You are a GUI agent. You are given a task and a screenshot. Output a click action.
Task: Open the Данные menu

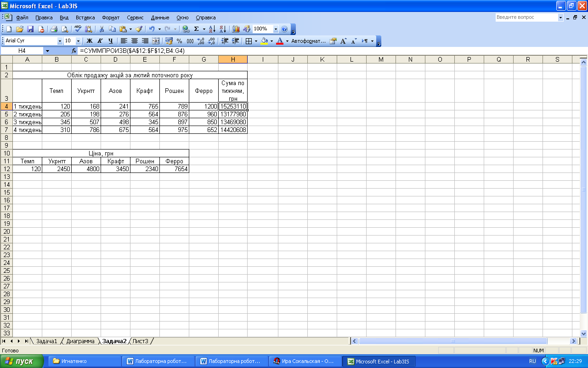click(x=160, y=17)
